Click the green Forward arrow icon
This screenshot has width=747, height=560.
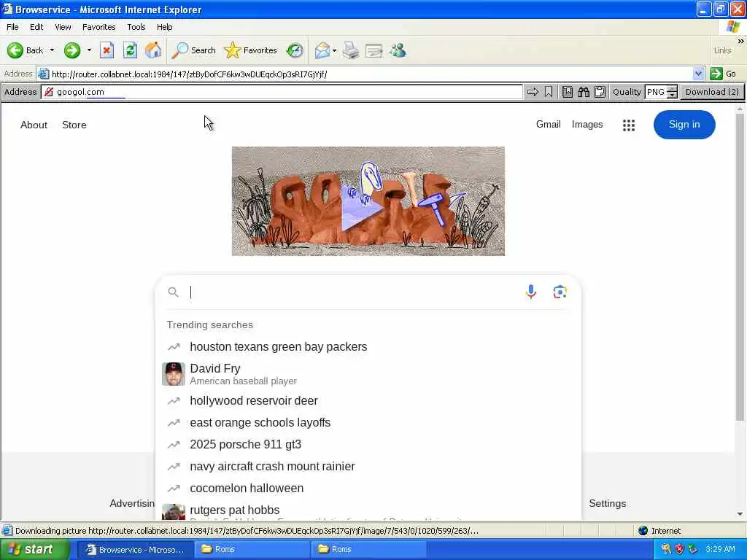click(x=72, y=50)
